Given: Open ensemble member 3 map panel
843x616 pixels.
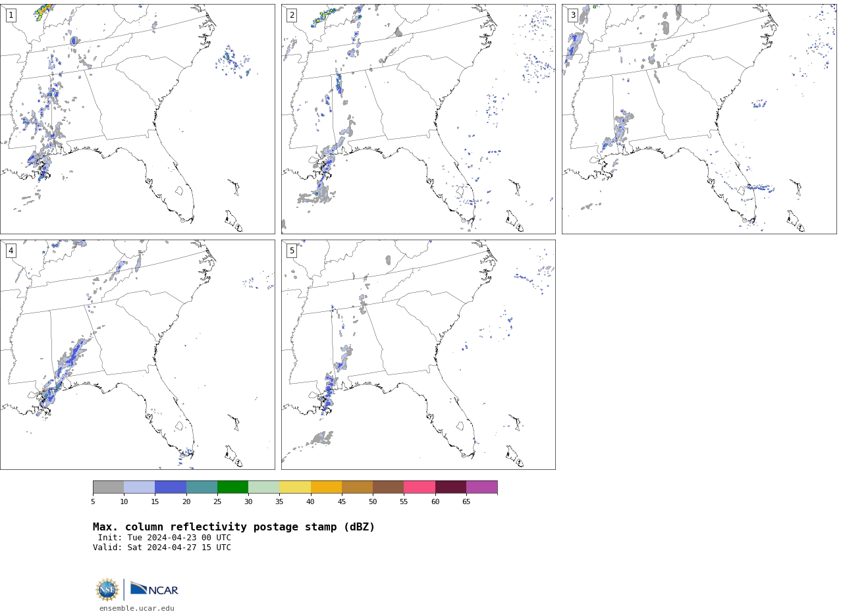Looking at the screenshot, I should (699, 119).
